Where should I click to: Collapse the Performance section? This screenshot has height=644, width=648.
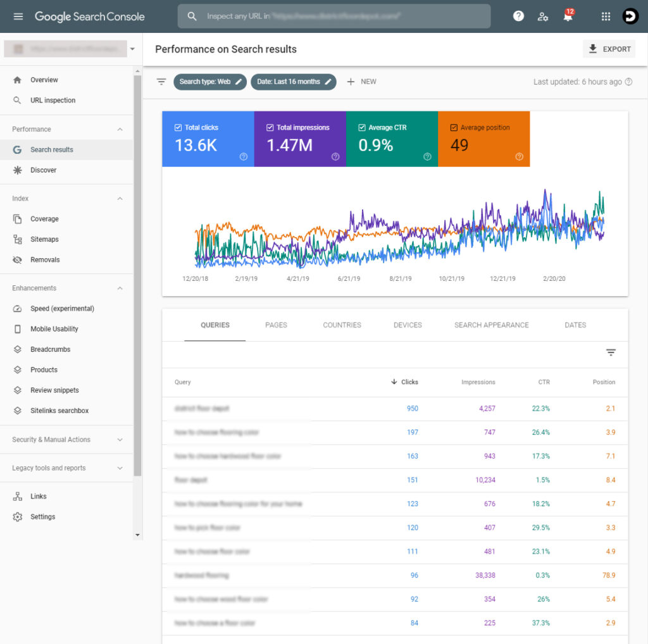click(120, 129)
